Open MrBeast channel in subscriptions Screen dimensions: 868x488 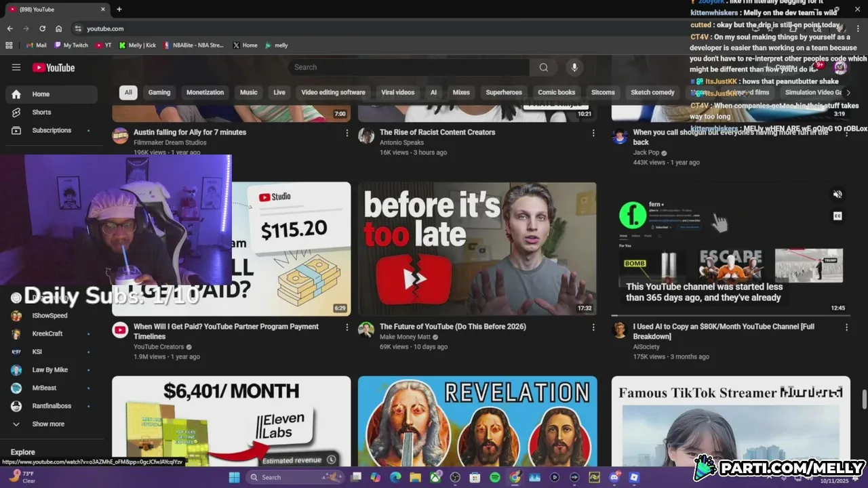click(x=52, y=388)
